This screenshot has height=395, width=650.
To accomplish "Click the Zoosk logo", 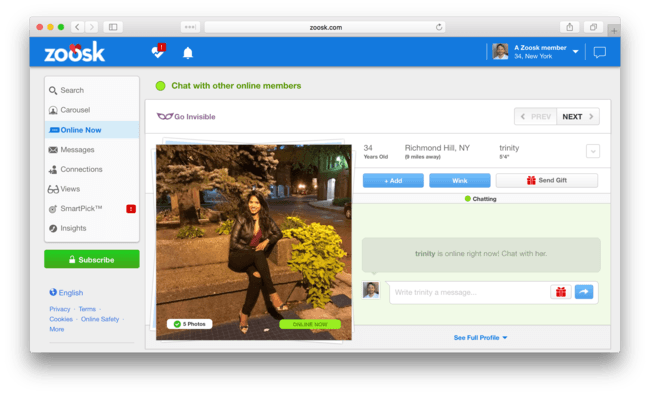I will 74,52.
